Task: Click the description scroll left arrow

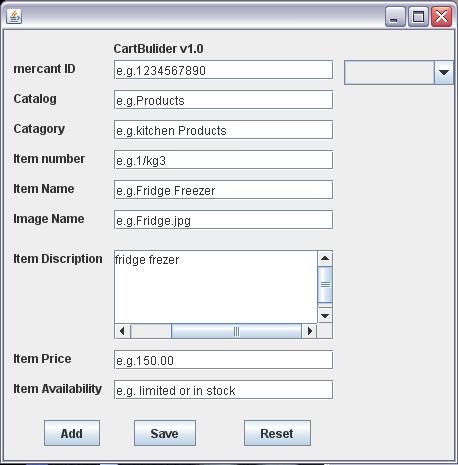Action: [122, 331]
